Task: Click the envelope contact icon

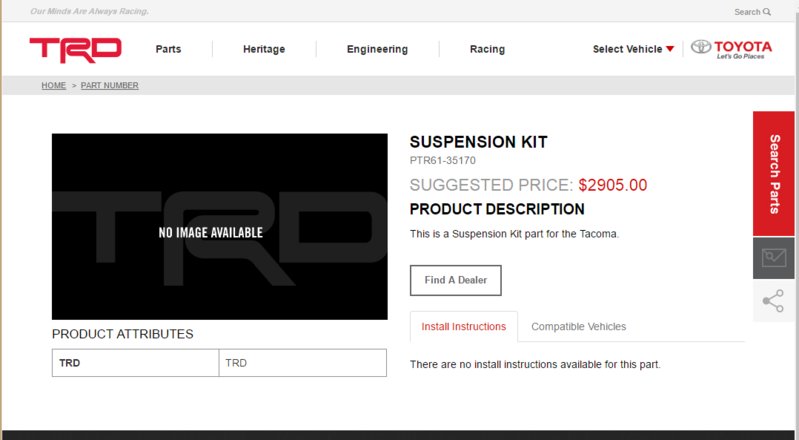Action: coord(774,257)
